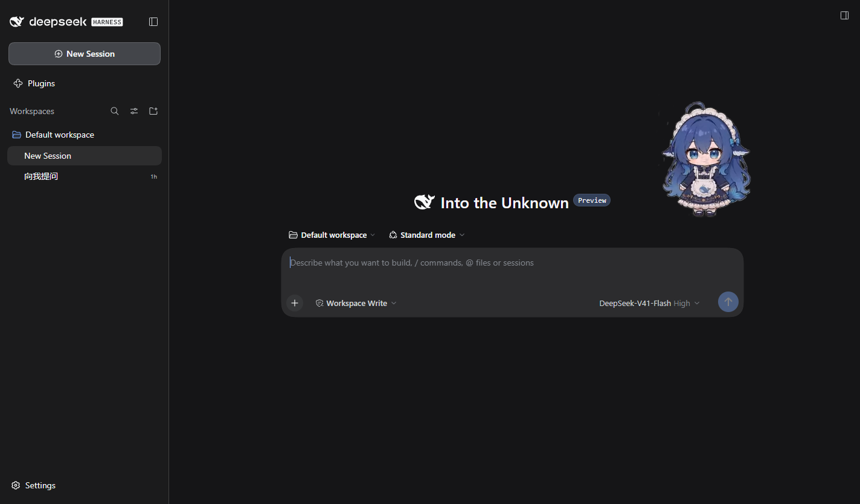
Task: Open the Workspace Write permission dropdown
Action: tap(356, 303)
